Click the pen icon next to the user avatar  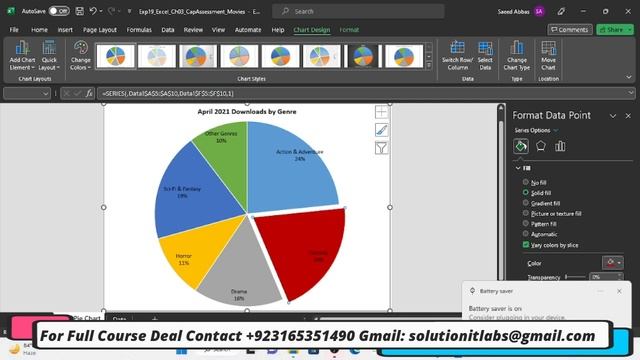click(561, 11)
